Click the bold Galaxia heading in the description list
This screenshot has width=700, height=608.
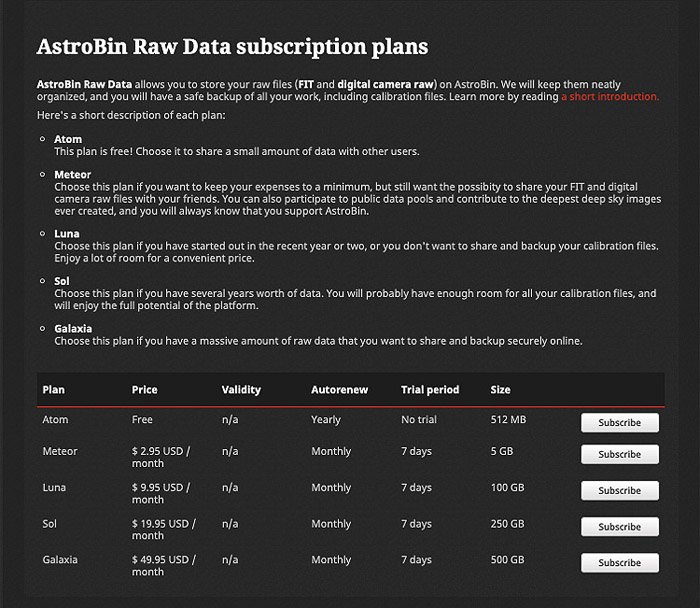tap(74, 329)
